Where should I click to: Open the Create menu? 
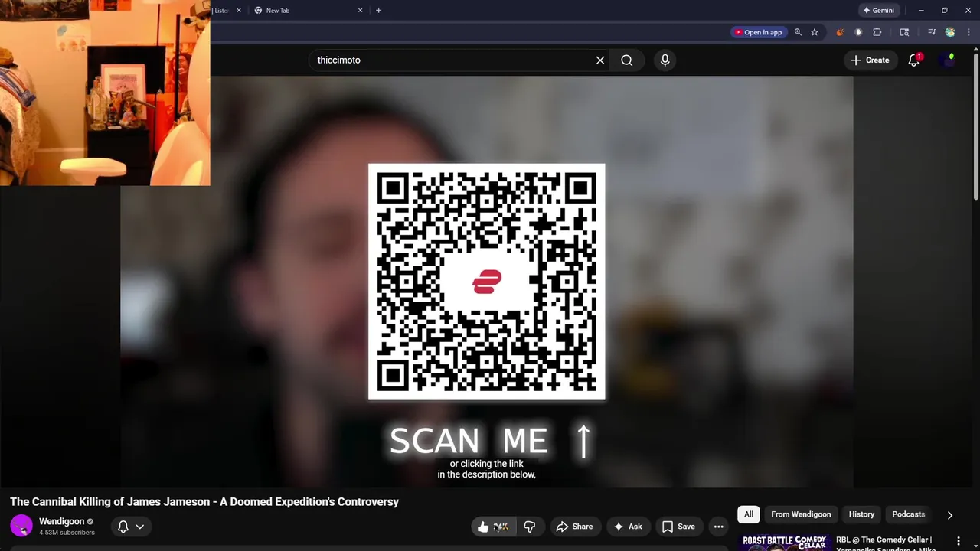click(870, 60)
